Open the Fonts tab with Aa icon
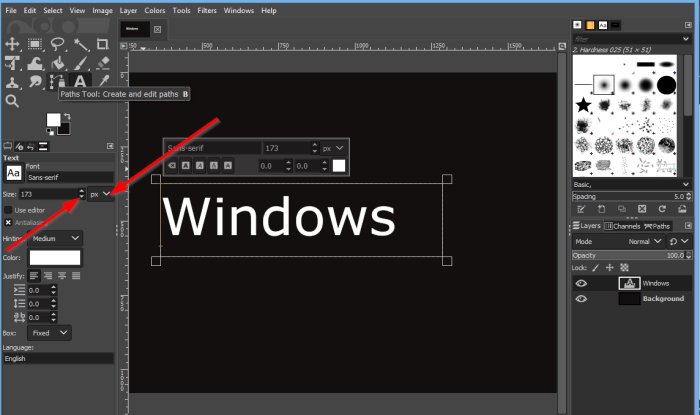Screen dimensions: 700x415 pyautogui.click(x=603, y=25)
